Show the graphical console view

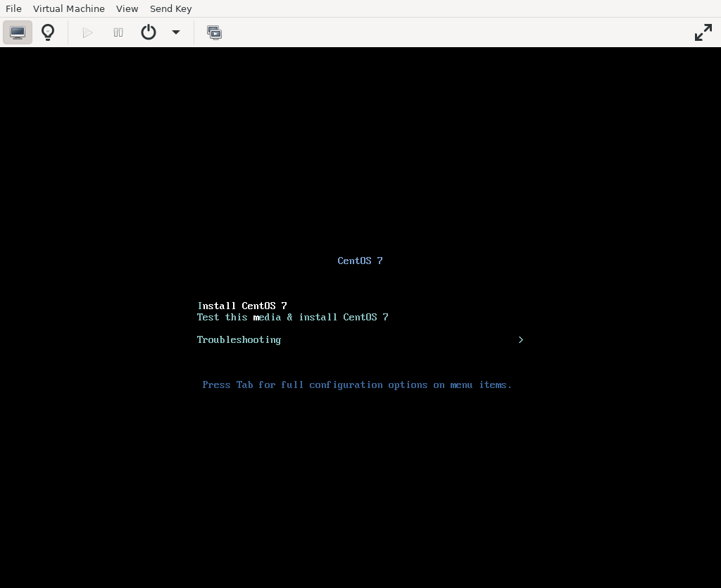[18, 32]
